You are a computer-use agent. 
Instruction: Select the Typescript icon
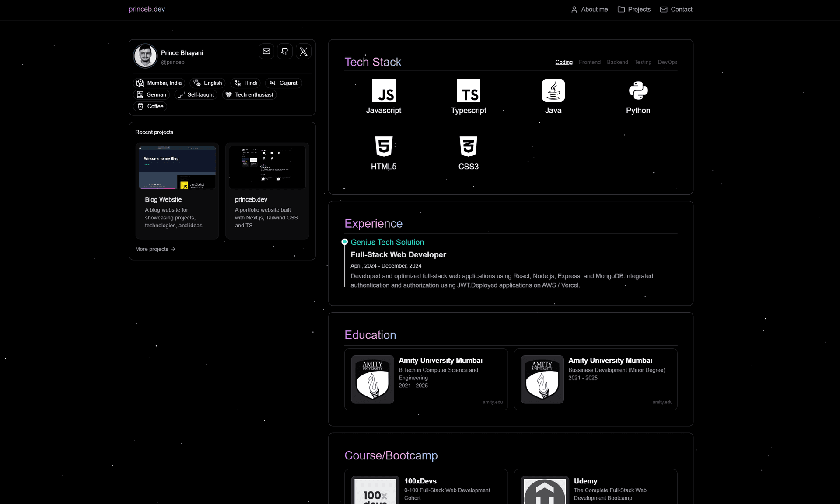coord(468,91)
